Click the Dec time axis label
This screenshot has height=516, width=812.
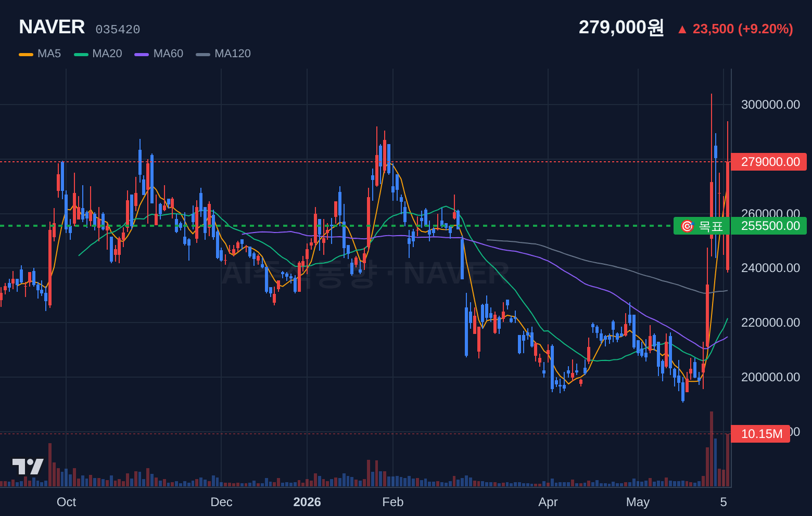tap(221, 502)
